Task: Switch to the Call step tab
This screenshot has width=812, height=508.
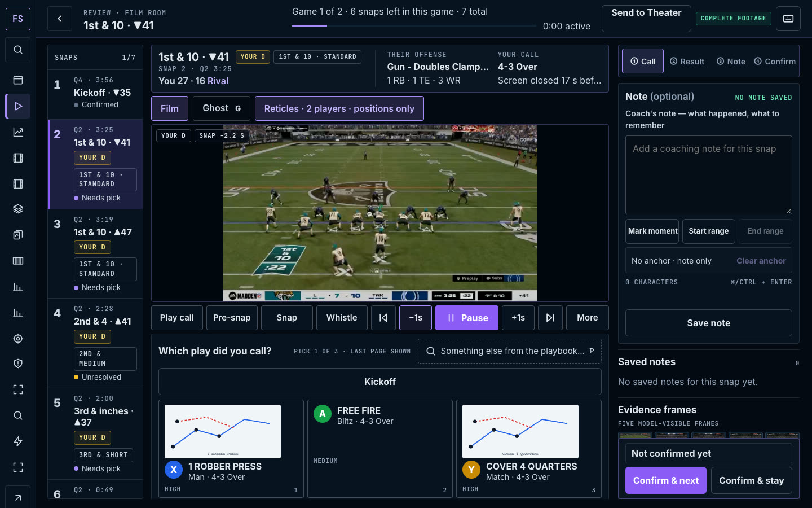Action: coord(643,61)
